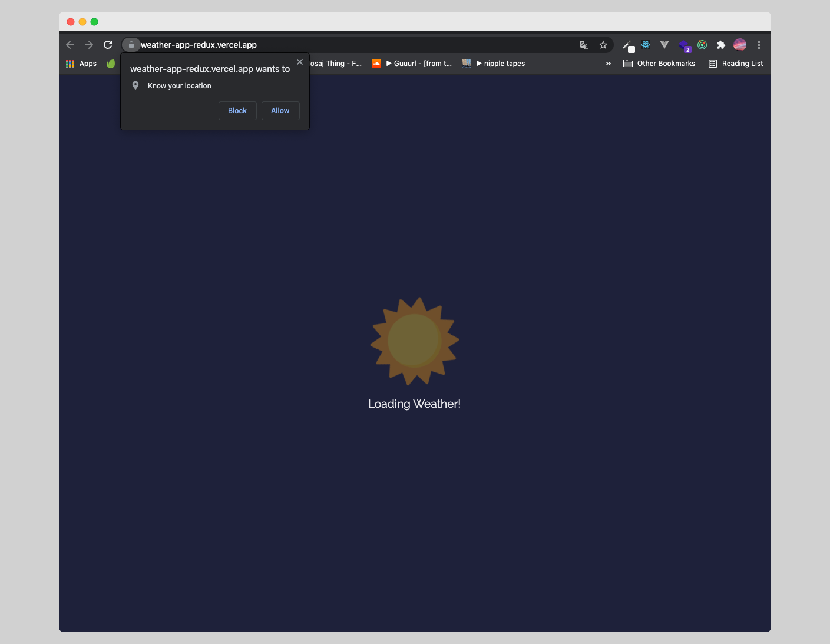This screenshot has width=830, height=644.
Task: Open the green circular target extension icon
Action: (x=702, y=45)
